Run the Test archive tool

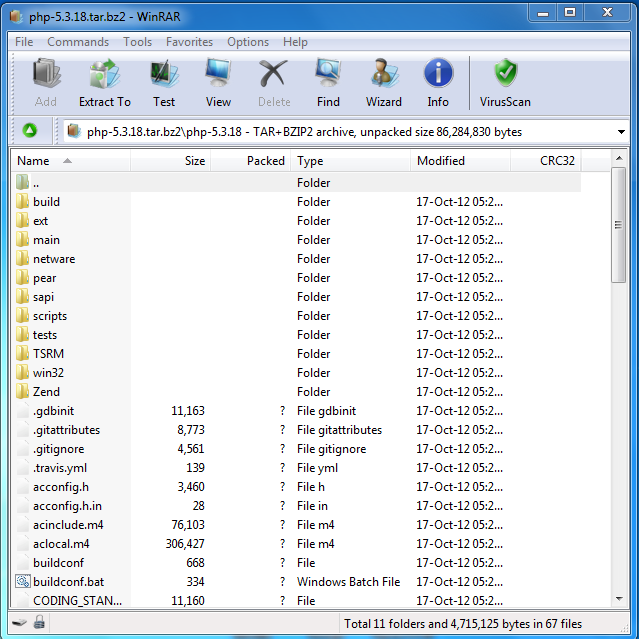[164, 83]
